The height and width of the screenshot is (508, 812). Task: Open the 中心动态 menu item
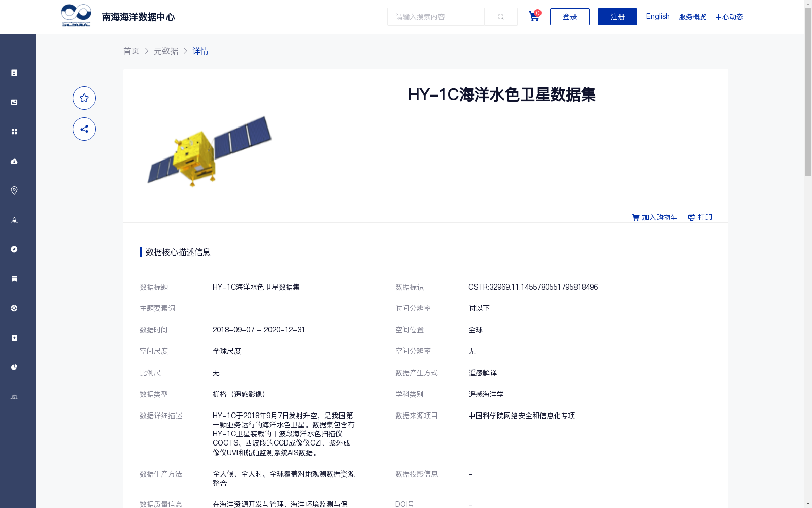click(x=729, y=17)
